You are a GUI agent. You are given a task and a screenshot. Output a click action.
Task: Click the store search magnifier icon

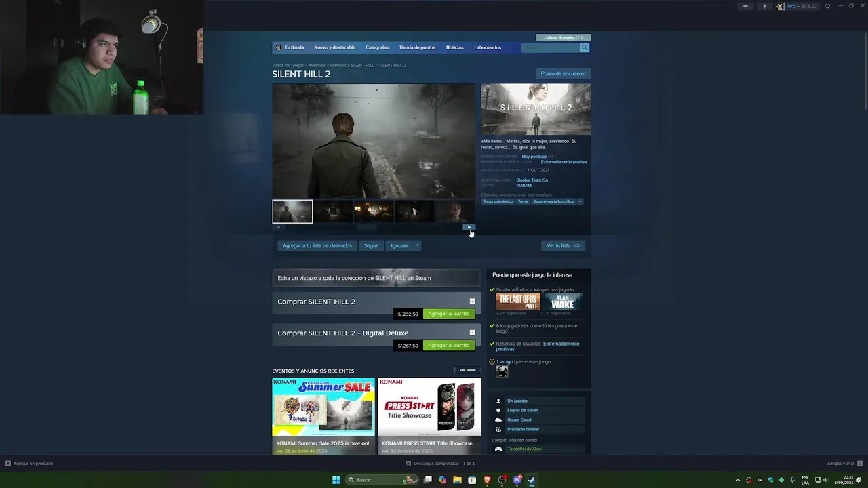(585, 47)
